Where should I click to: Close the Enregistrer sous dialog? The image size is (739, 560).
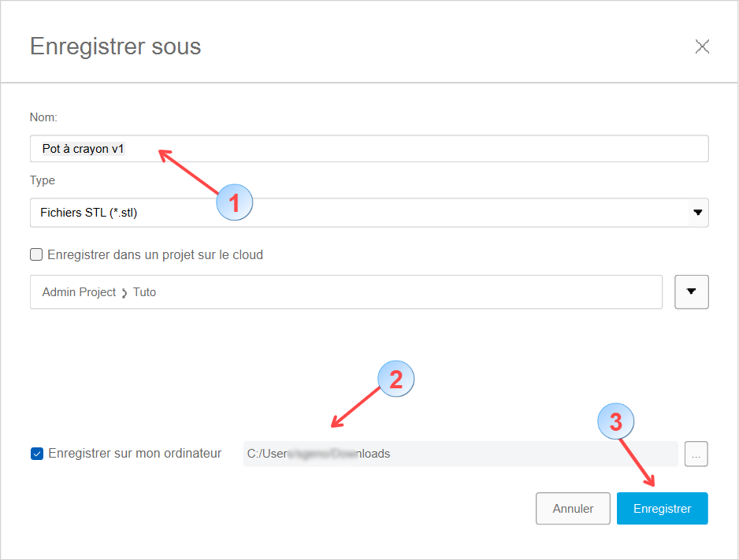point(702,46)
